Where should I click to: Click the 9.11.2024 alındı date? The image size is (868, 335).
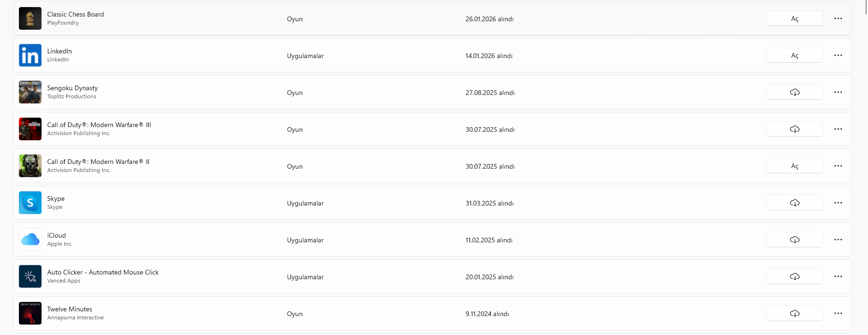point(487,314)
